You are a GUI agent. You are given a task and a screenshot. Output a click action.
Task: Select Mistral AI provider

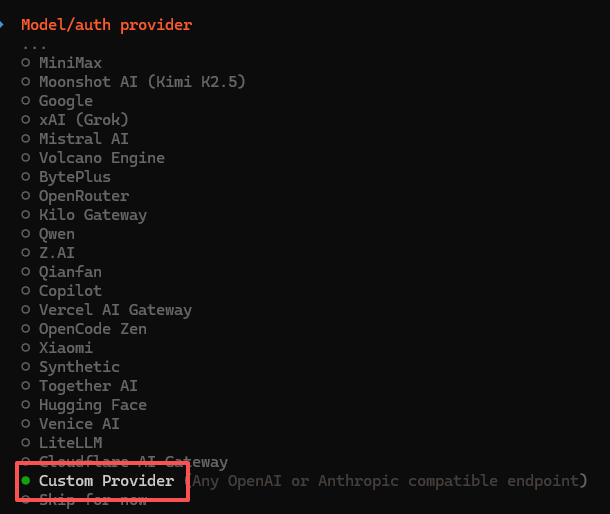click(83, 139)
